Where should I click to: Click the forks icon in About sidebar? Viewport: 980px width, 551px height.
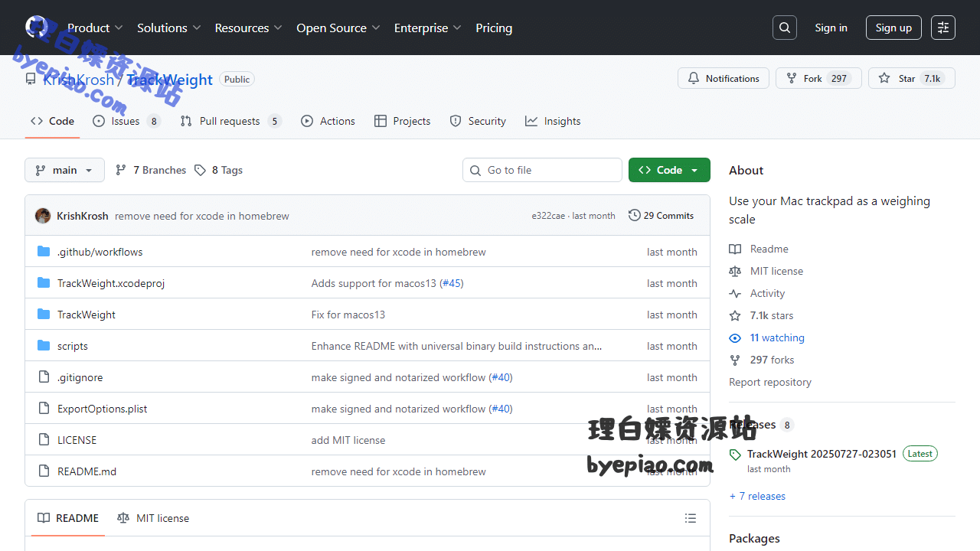(735, 360)
